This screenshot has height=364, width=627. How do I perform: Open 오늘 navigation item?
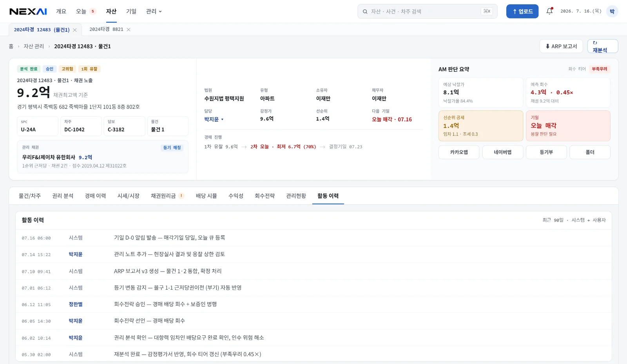tap(86, 11)
